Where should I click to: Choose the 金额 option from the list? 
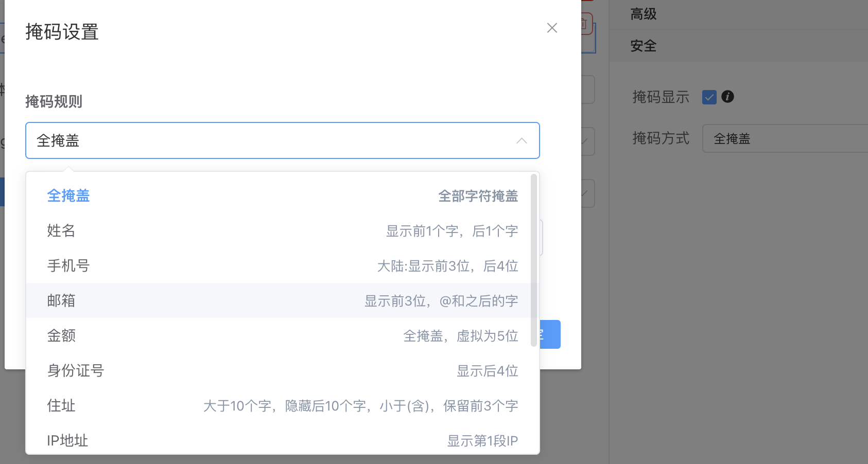[61, 336]
